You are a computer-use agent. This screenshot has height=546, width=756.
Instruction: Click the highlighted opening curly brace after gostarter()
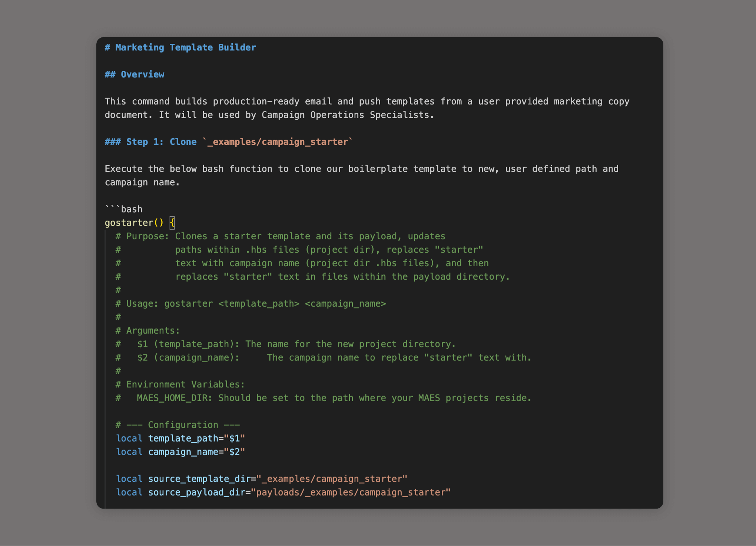tap(172, 223)
